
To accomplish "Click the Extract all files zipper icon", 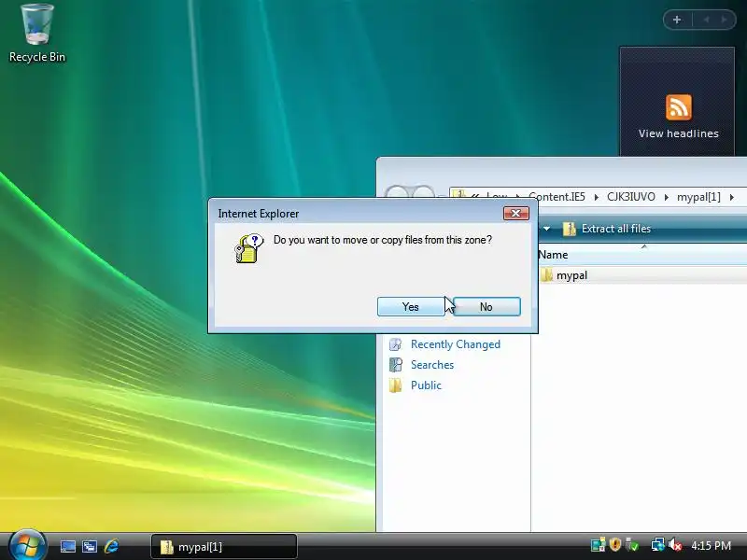I will pyautogui.click(x=570, y=229).
